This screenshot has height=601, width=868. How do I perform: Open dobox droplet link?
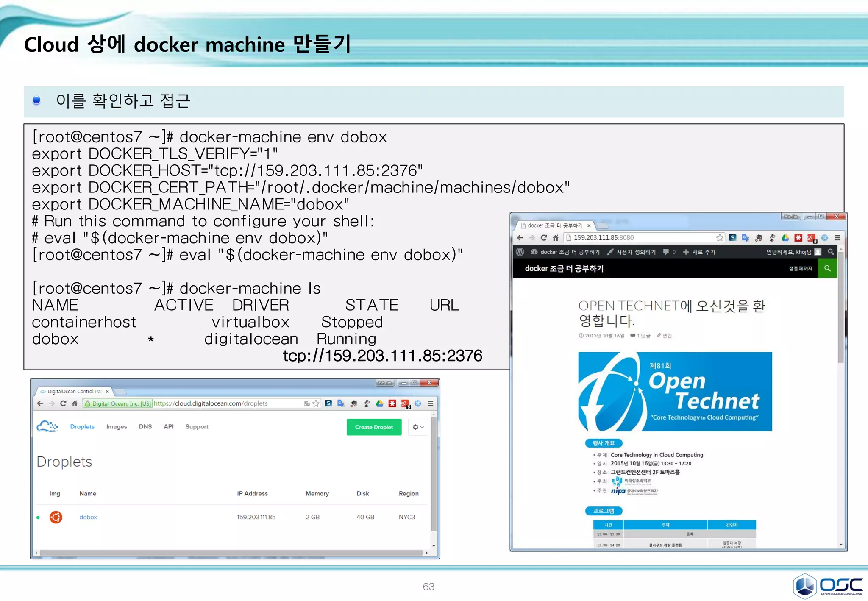point(88,517)
